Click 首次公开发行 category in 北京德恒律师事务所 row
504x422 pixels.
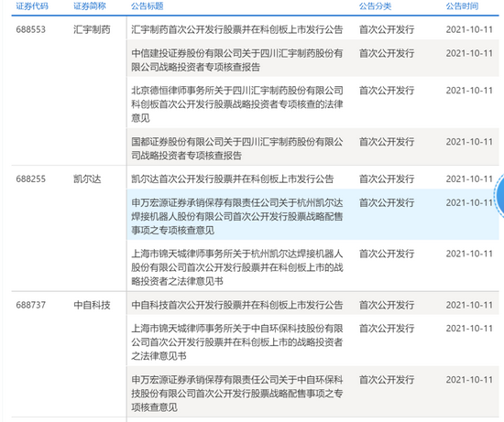(387, 91)
